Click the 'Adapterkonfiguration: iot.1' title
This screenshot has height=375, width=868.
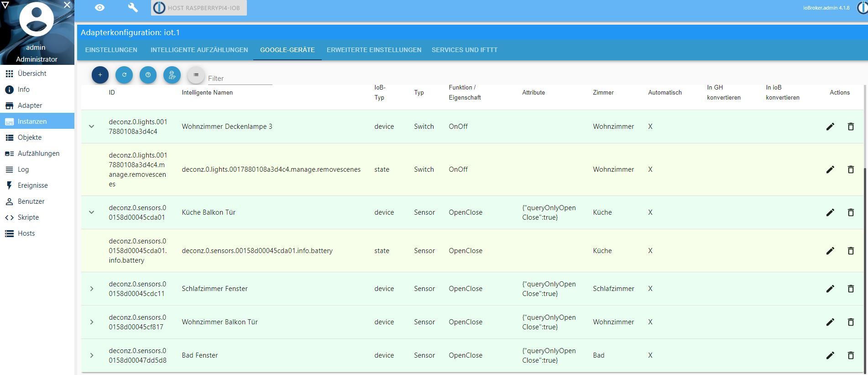tap(130, 32)
